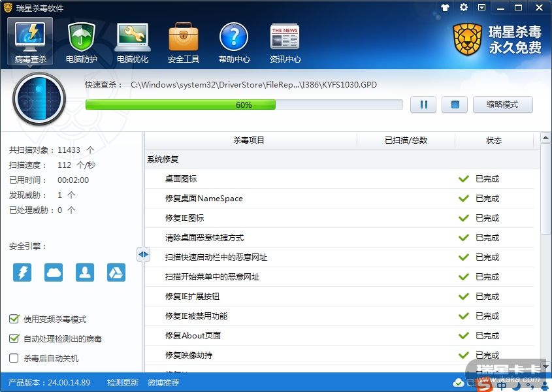Select 清除桌面恶意快捷方式 row

point(340,238)
